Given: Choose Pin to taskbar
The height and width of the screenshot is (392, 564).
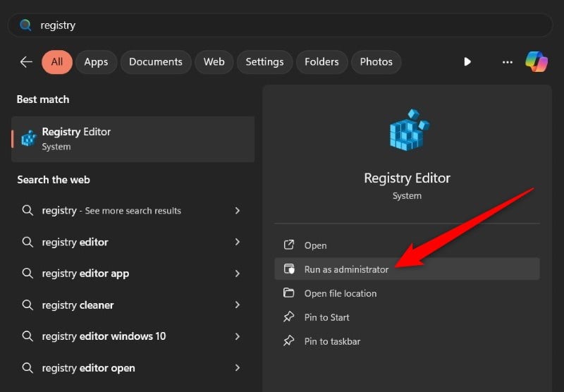Looking at the screenshot, I should point(407,341).
